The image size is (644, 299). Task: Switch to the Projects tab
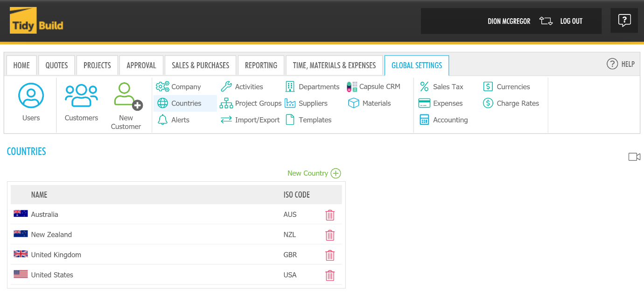point(97,65)
